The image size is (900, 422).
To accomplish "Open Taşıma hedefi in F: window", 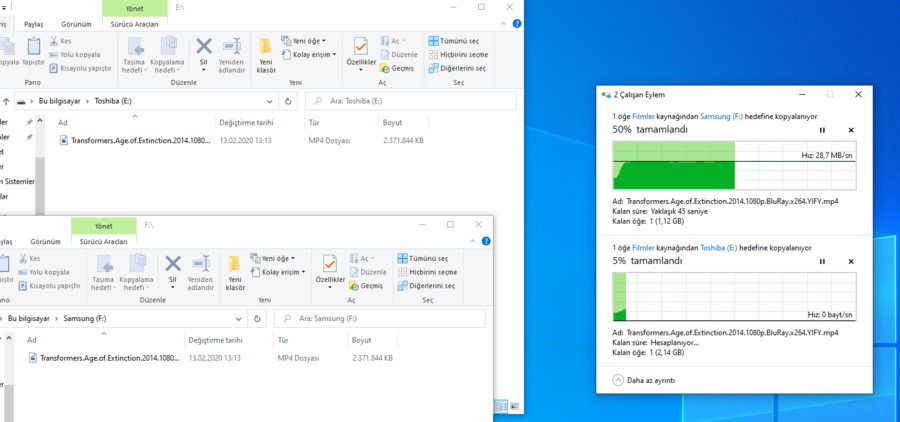I will pos(103,273).
